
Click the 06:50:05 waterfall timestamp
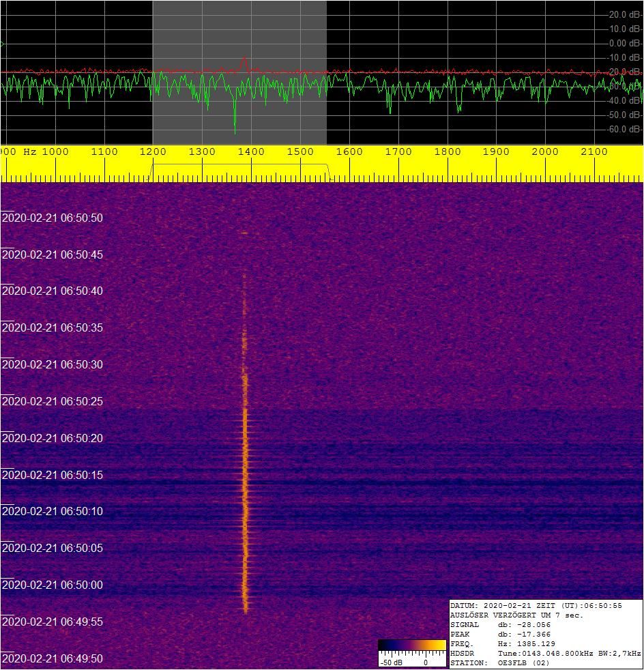[x=53, y=549]
